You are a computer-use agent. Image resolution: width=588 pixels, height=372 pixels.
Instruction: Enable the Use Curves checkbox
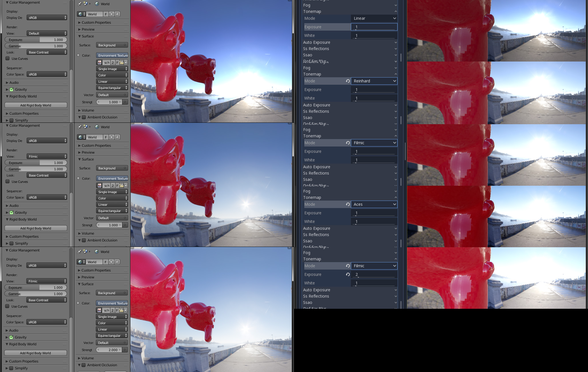point(7,59)
